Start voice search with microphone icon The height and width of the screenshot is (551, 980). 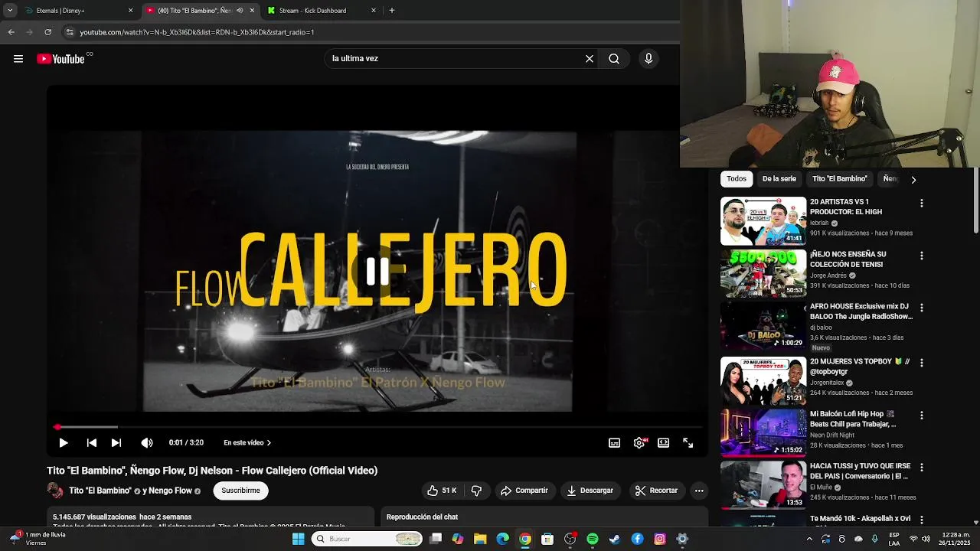[648, 59]
